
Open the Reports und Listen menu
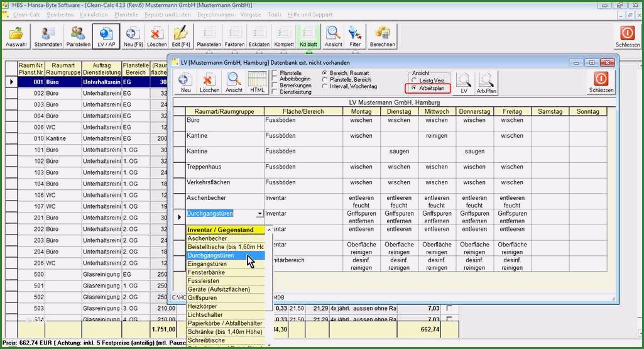click(167, 14)
